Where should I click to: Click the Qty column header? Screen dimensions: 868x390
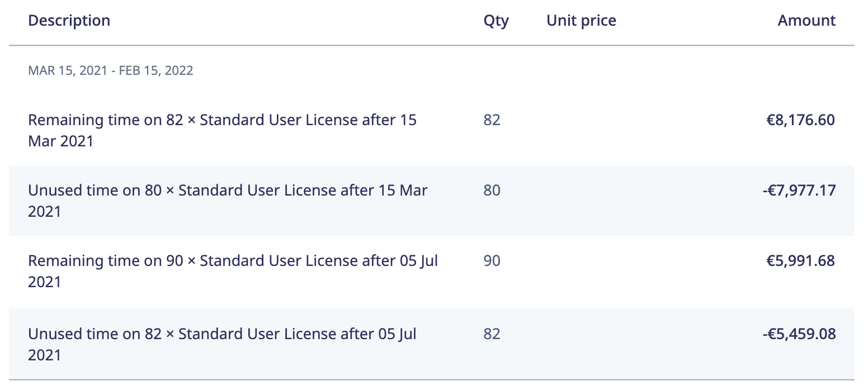pos(496,21)
